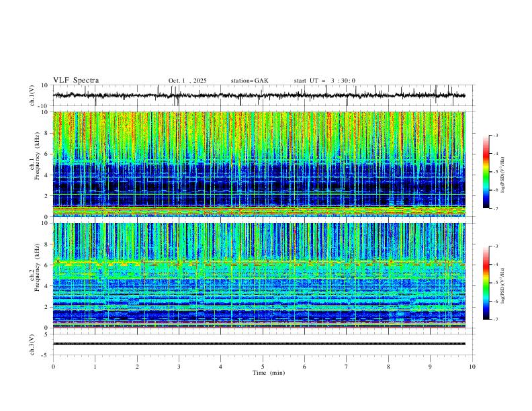The height and width of the screenshot is (411, 532).
Task: Click the "VLF Spectra" plot title
Action: [x=76, y=81]
